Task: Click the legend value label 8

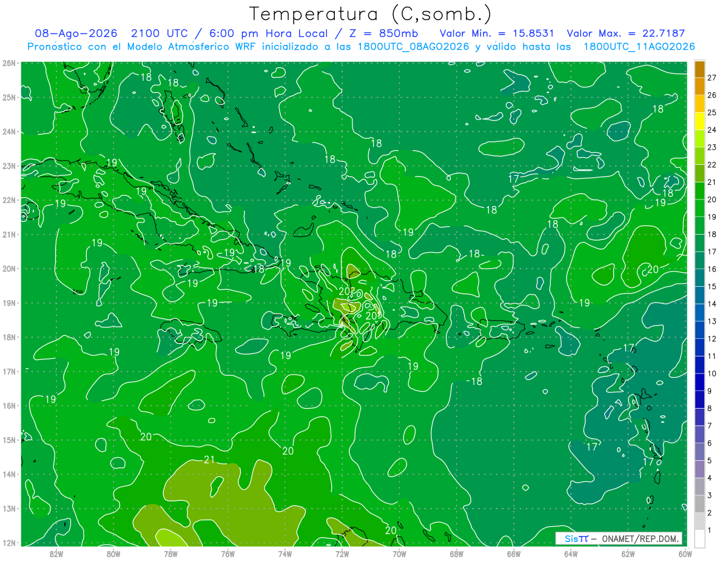Action: click(710, 408)
